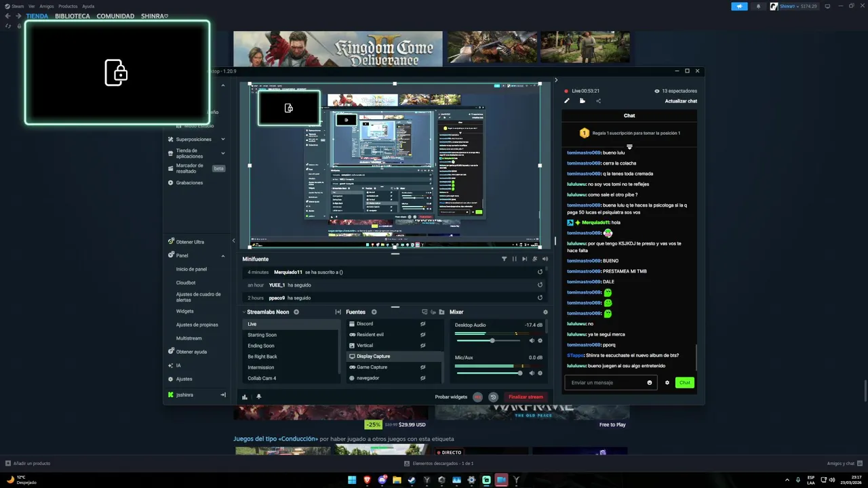Mute event sounds with the slashed-bell icon in Minifuente
Screen dimensions: 868x488
pyautogui.click(x=535, y=259)
